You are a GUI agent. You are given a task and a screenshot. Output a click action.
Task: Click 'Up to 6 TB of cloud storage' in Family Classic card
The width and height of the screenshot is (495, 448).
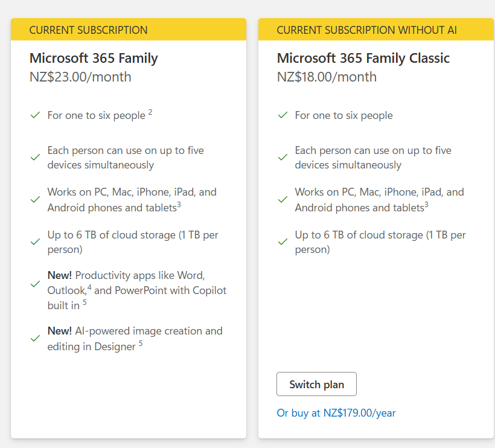point(380,242)
